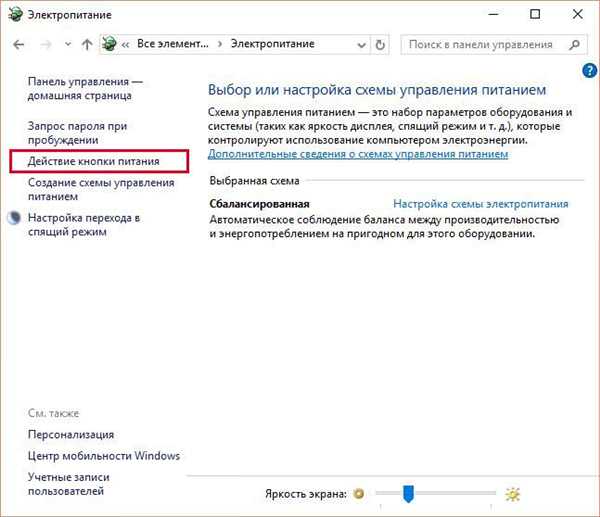The image size is (600, 517).
Task: Open 'Центр мобильности Windows'
Action: click(x=104, y=456)
